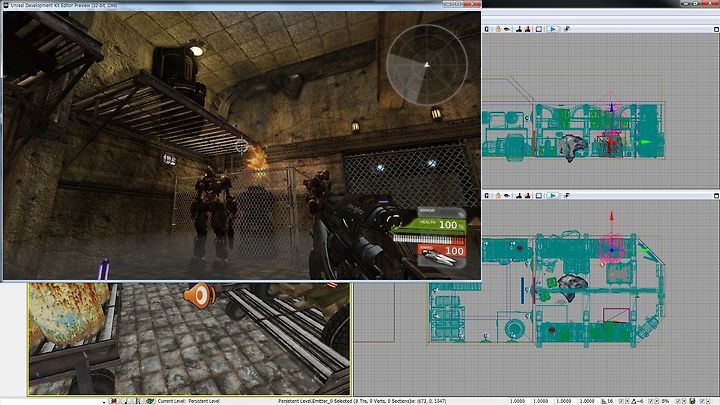
Task: Select grey rock mesh in top viewport
Action: pos(572,286)
